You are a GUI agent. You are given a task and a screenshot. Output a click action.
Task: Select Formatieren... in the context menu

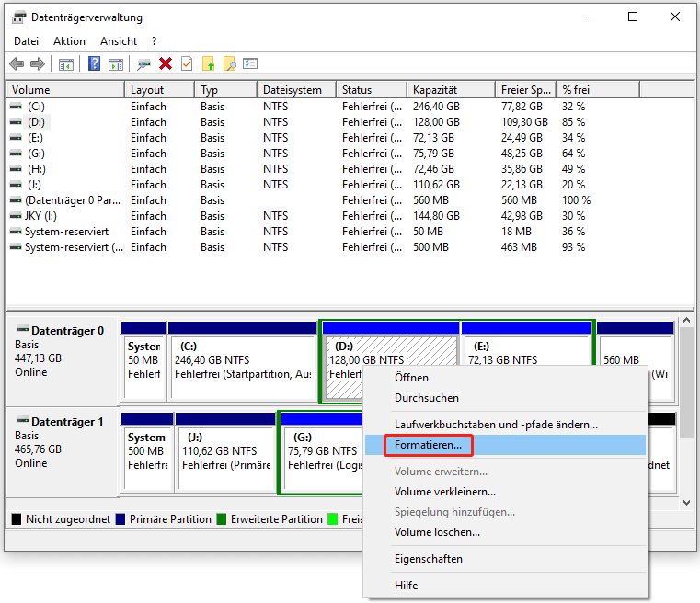click(x=505, y=445)
